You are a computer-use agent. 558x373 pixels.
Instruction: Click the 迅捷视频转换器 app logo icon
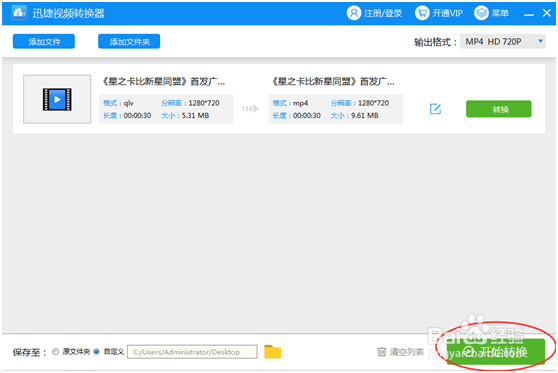point(19,13)
